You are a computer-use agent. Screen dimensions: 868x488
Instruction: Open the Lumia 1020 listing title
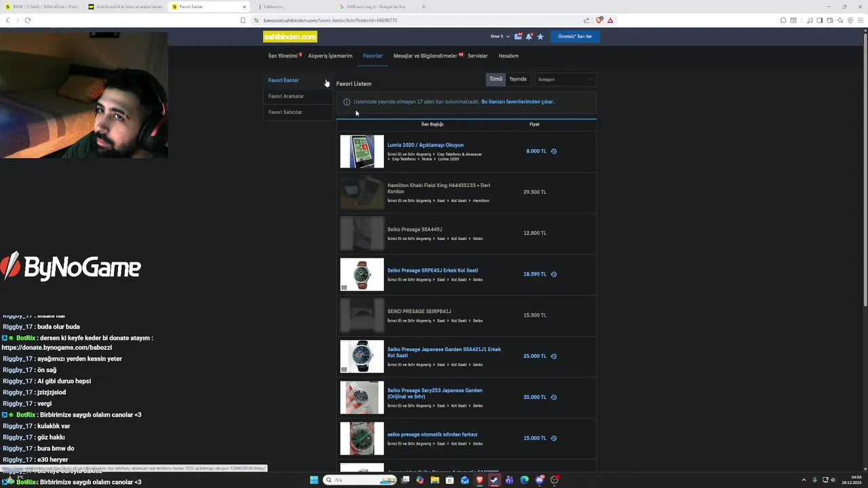click(x=425, y=145)
